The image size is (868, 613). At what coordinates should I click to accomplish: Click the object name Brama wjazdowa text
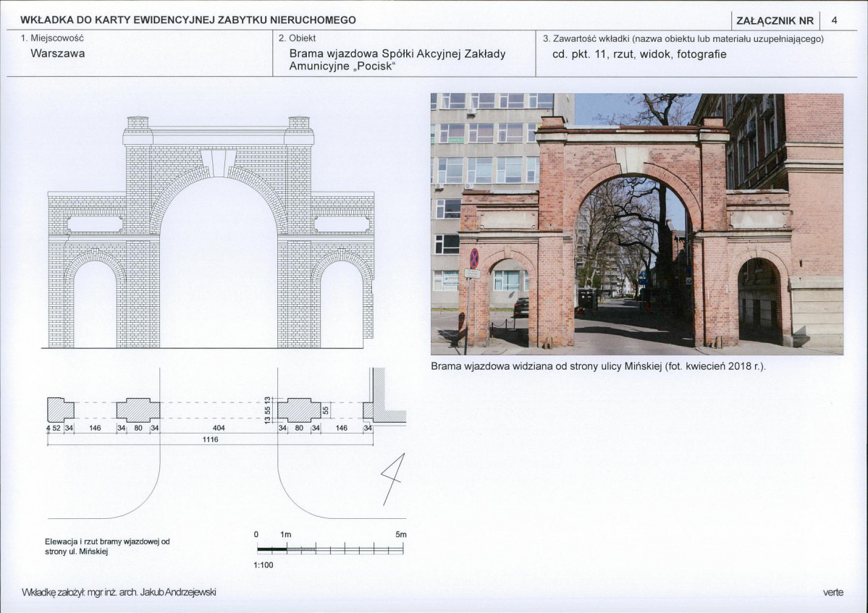(x=397, y=60)
